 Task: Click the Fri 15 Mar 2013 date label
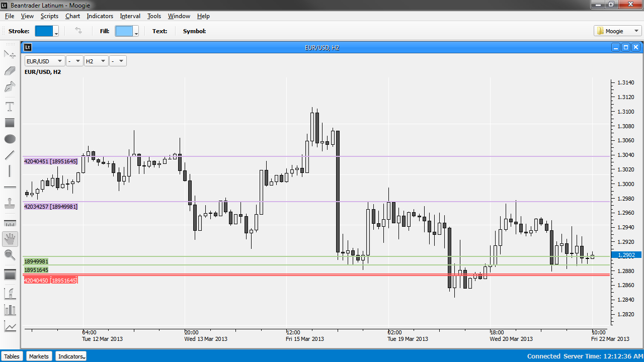click(x=305, y=339)
